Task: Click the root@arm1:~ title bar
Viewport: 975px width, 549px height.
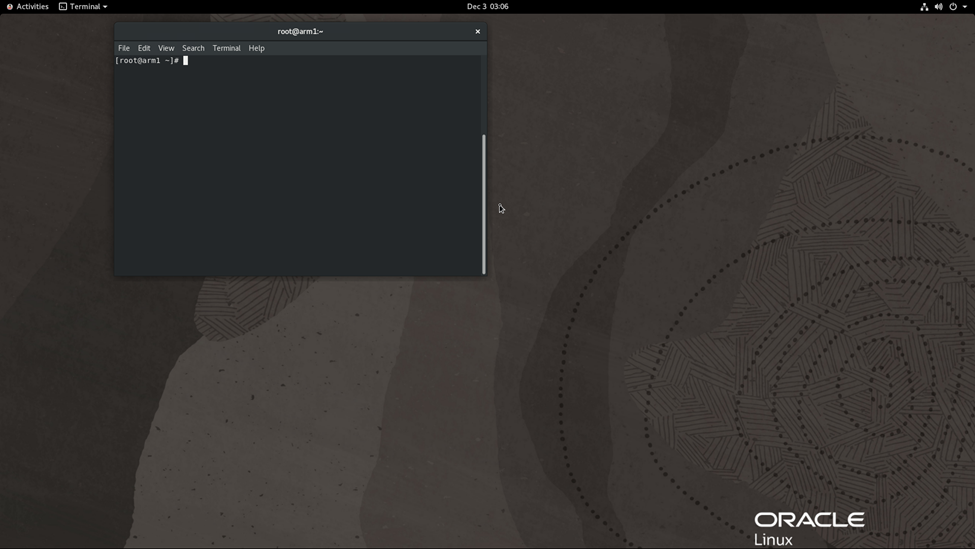Action: pyautogui.click(x=300, y=31)
